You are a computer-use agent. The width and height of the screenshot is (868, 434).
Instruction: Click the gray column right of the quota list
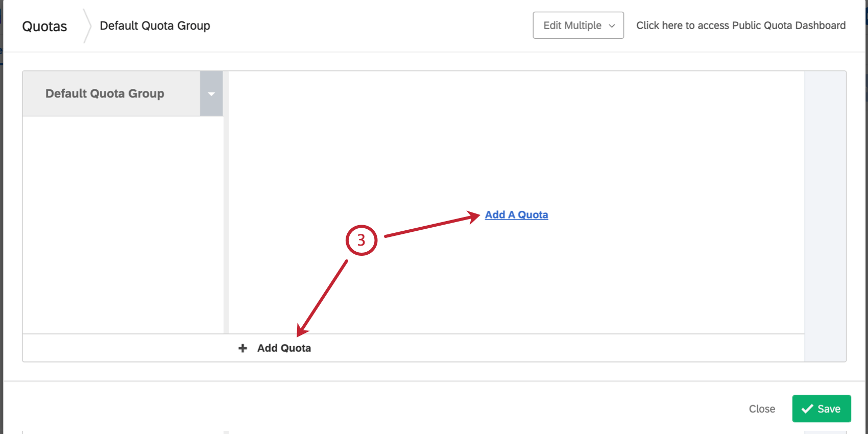pos(825,216)
